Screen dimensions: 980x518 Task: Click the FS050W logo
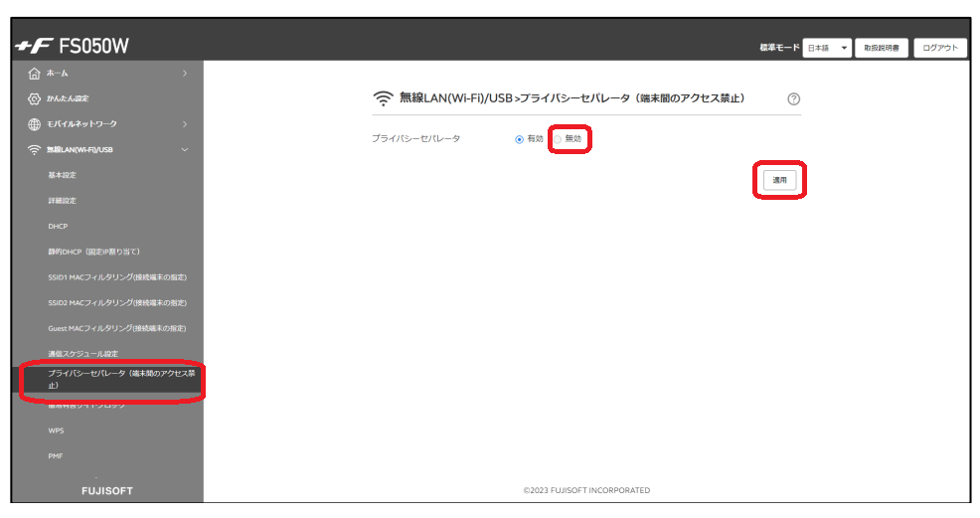[x=72, y=46]
